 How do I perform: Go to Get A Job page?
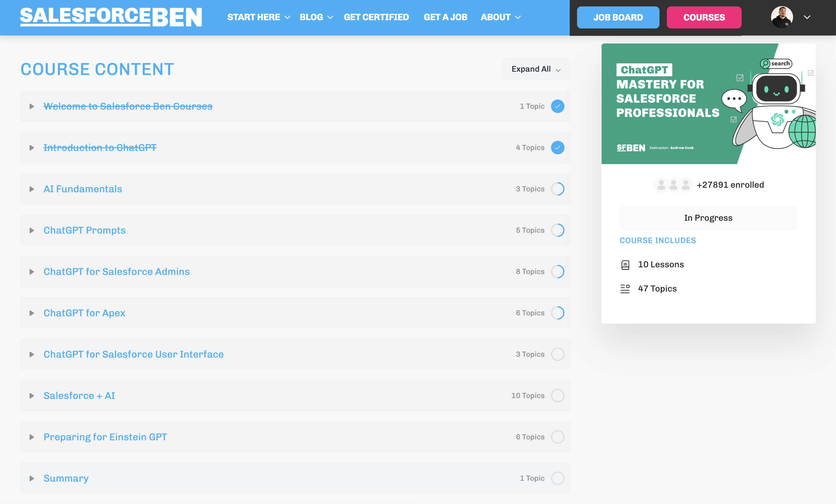point(445,17)
